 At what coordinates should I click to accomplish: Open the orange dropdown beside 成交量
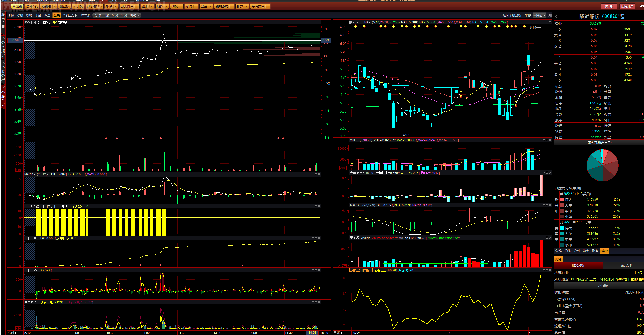pyautogui.click(x=70, y=23)
